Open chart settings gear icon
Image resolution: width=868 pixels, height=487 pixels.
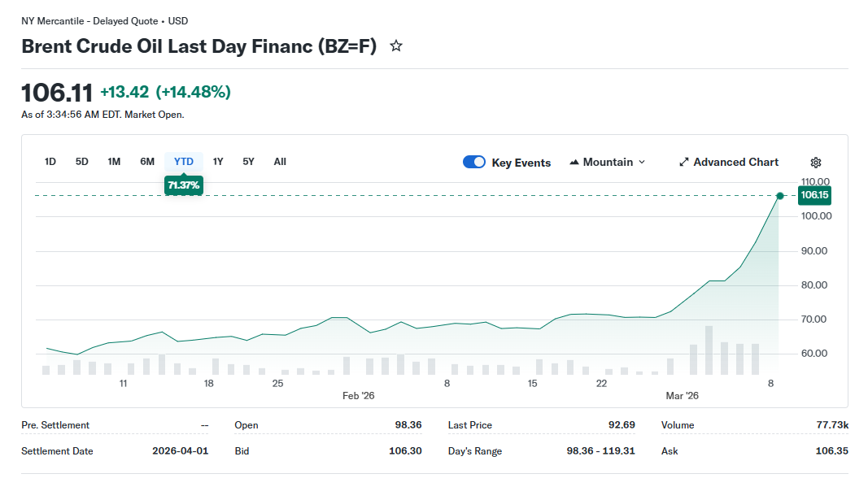[816, 163]
